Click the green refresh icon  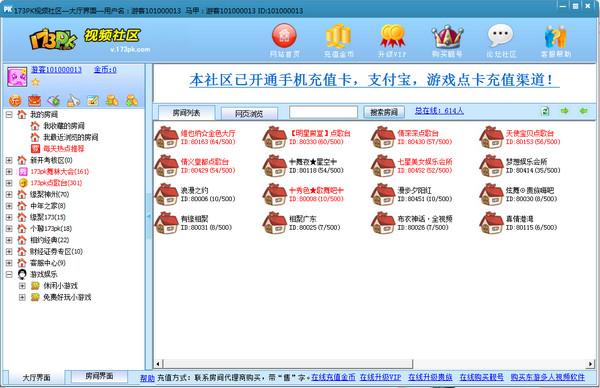545,111
